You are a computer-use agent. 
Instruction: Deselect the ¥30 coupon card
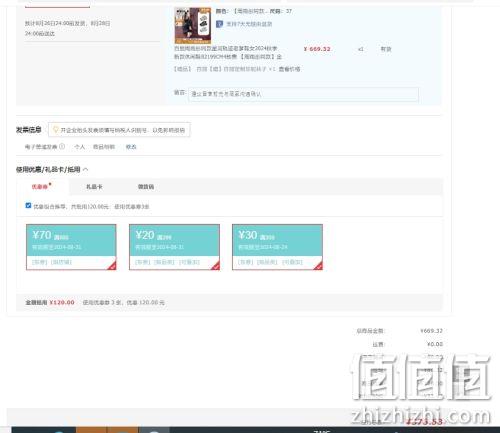[x=277, y=247]
